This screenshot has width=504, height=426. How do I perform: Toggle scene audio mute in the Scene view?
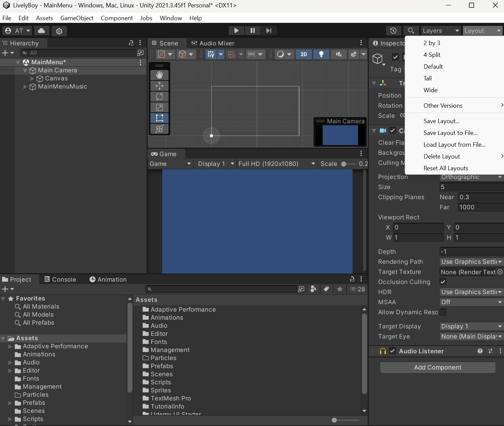(x=338, y=54)
